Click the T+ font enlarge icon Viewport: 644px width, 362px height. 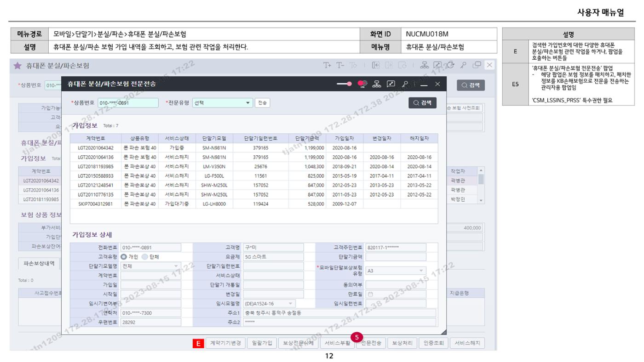[x=328, y=66]
